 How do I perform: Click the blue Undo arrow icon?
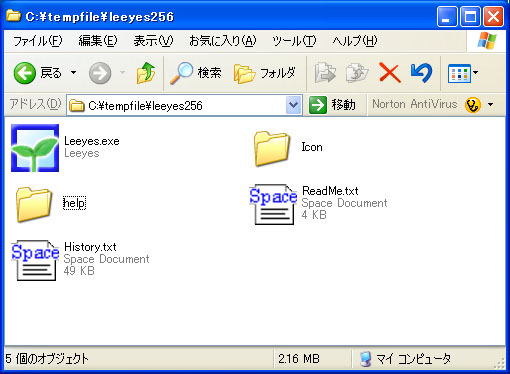(x=421, y=73)
